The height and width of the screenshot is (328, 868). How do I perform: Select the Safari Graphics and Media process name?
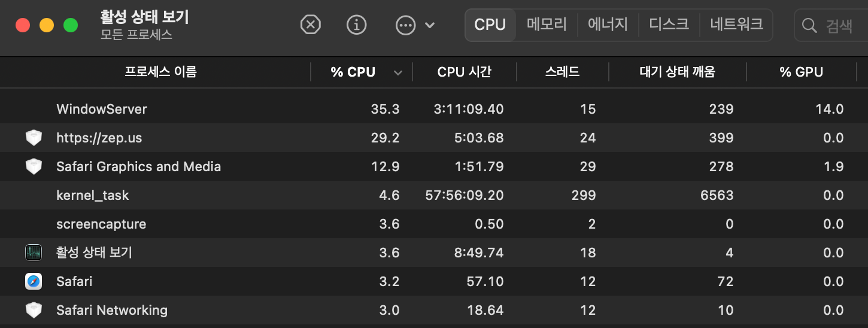(139, 166)
